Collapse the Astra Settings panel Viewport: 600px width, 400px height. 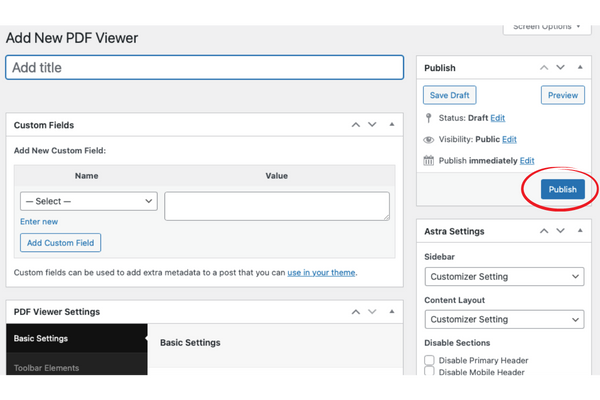580,230
